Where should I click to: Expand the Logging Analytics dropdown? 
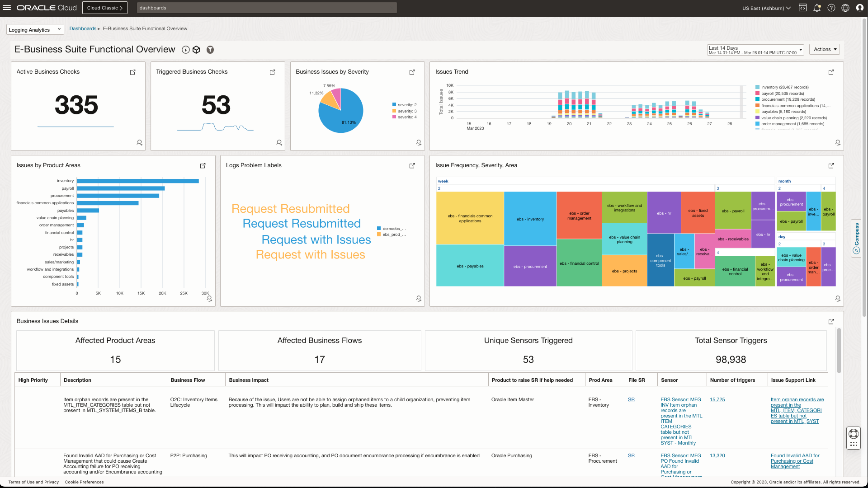[35, 30]
